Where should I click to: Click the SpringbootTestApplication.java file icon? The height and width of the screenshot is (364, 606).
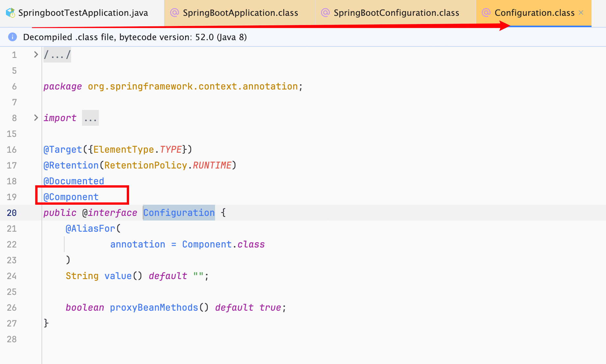click(11, 13)
